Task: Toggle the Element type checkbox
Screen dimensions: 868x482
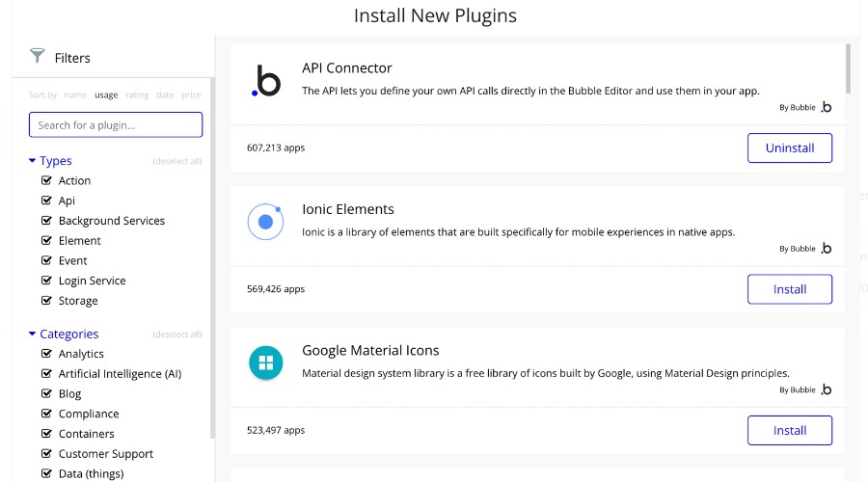Action: (46, 240)
